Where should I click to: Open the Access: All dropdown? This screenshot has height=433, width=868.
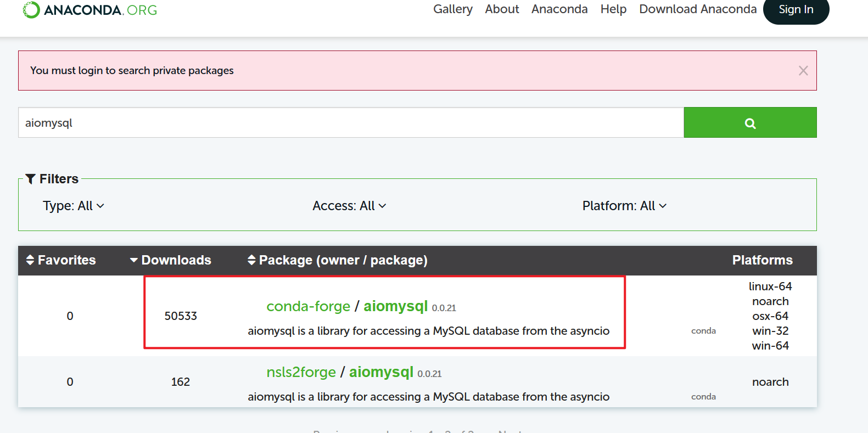click(x=349, y=206)
